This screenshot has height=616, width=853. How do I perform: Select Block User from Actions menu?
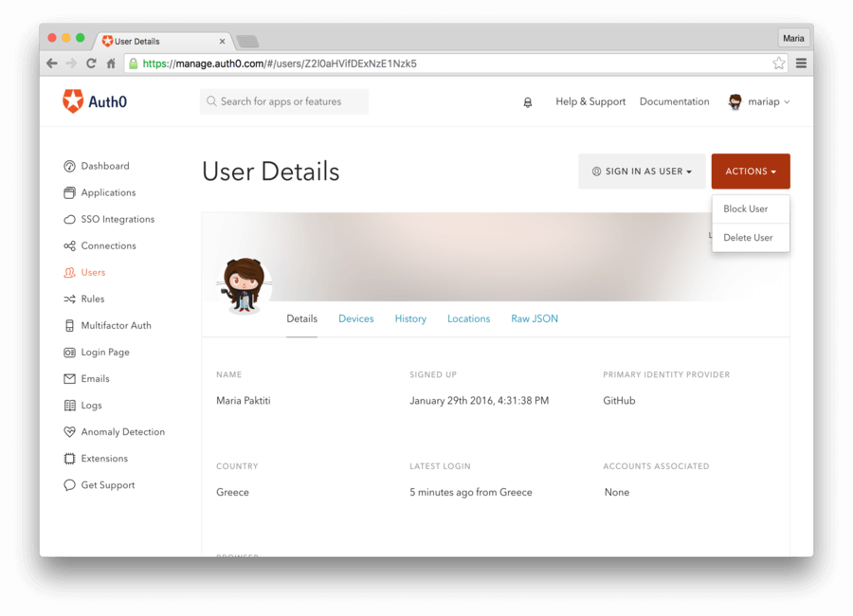click(x=751, y=208)
